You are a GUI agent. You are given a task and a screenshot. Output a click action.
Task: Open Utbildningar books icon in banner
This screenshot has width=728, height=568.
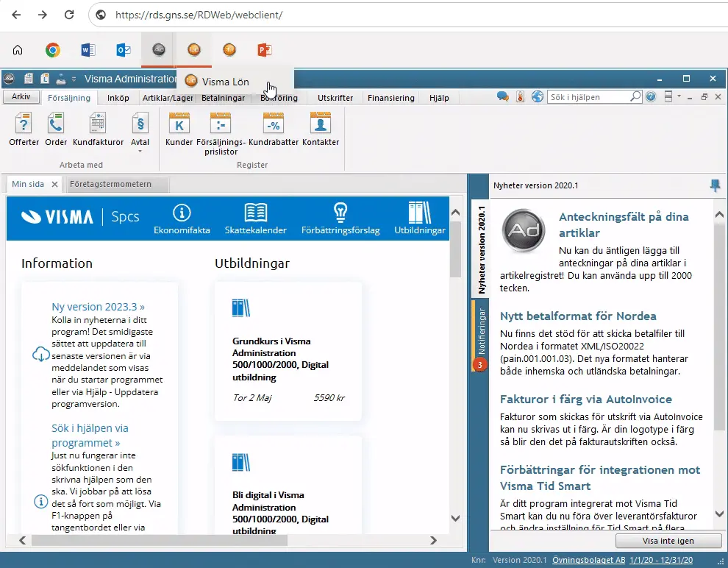(420, 213)
